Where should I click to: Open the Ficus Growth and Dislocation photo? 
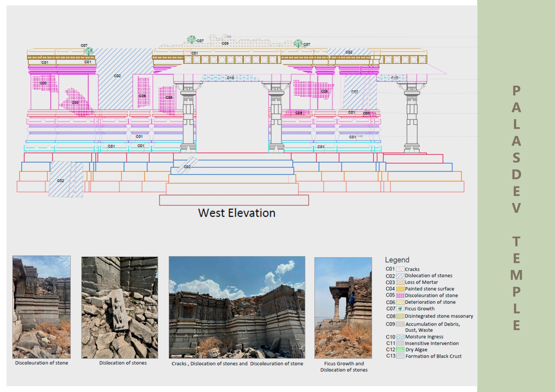(343, 308)
